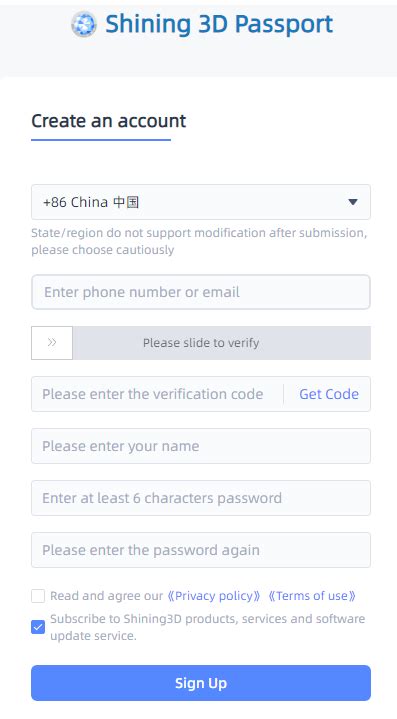Uncheck the Subscribe to Shining3D products checkbox

click(38, 627)
